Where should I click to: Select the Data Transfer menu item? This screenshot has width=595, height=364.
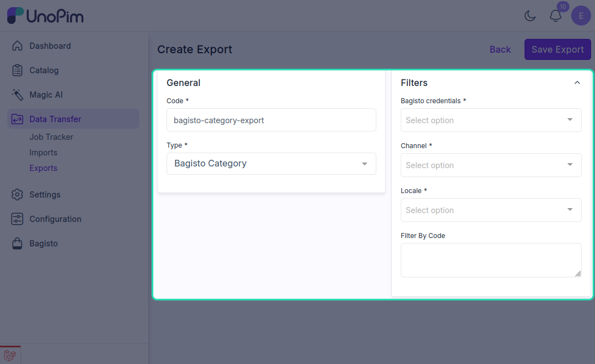pyautogui.click(x=73, y=119)
